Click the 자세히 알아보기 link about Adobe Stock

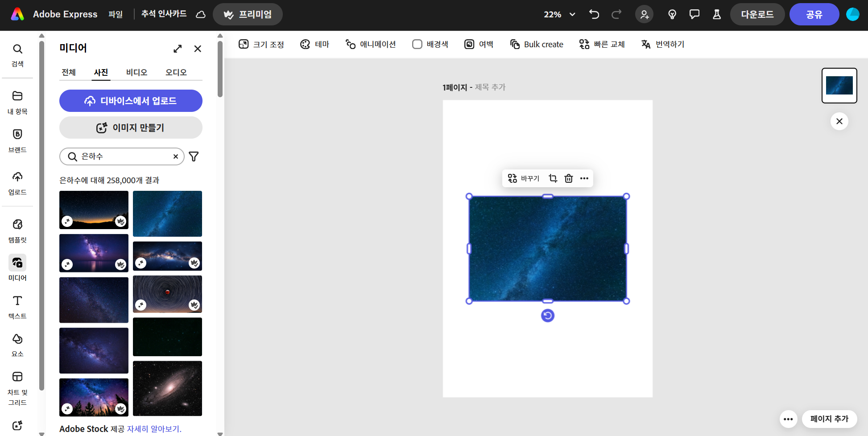coord(154,428)
